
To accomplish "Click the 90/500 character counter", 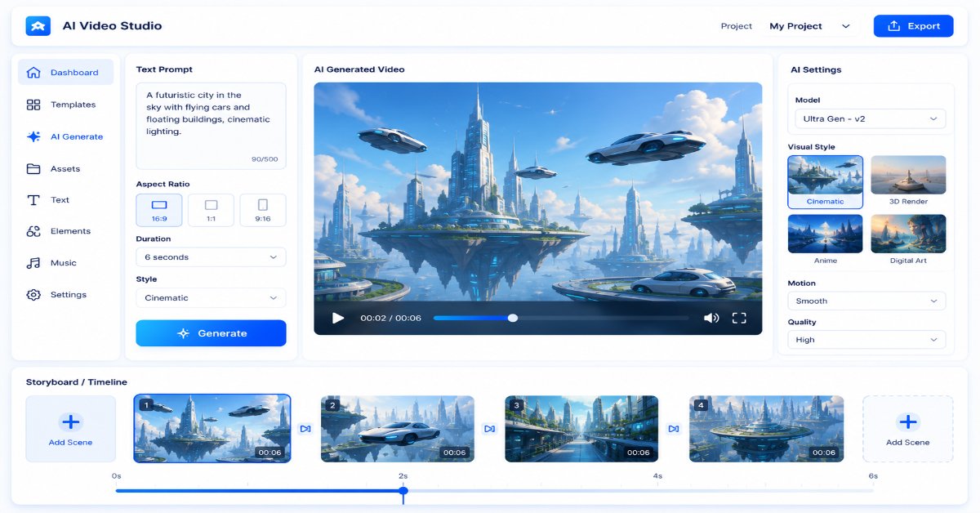I will (x=265, y=159).
